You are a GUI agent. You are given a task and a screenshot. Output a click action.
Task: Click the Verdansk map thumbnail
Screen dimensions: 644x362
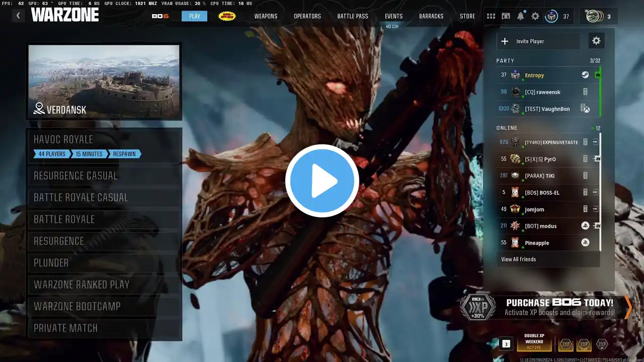(x=104, y=81)
